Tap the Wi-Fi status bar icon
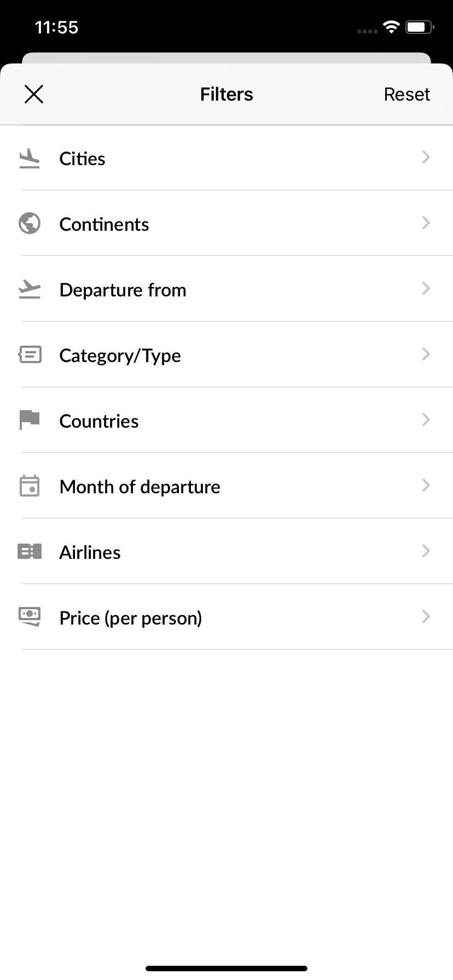This screenshot has height=980, width=453. 391,27
